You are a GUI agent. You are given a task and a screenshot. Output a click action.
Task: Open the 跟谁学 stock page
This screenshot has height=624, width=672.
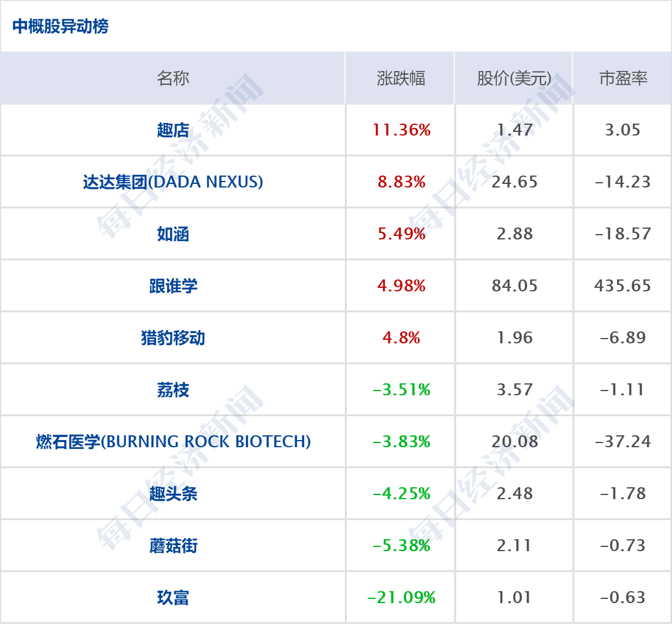pos(173,286)
